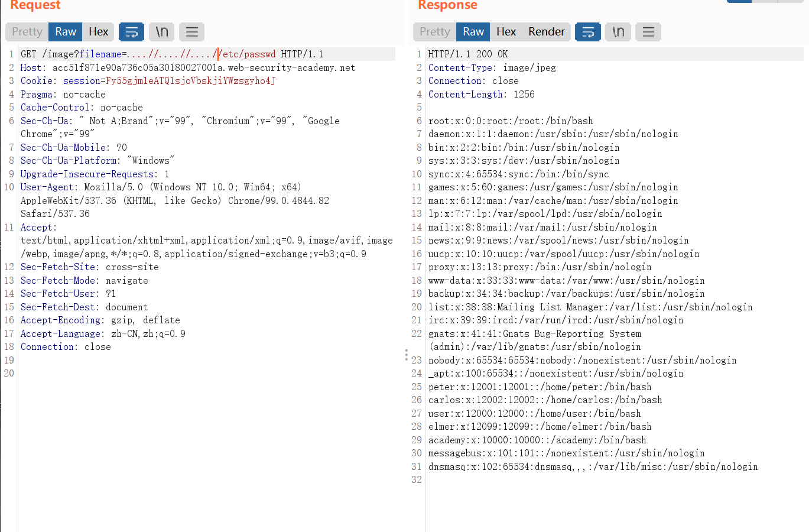809x532 pixels.
Task: Toggle word wrap in Request panel
Action: coord(131,32)
